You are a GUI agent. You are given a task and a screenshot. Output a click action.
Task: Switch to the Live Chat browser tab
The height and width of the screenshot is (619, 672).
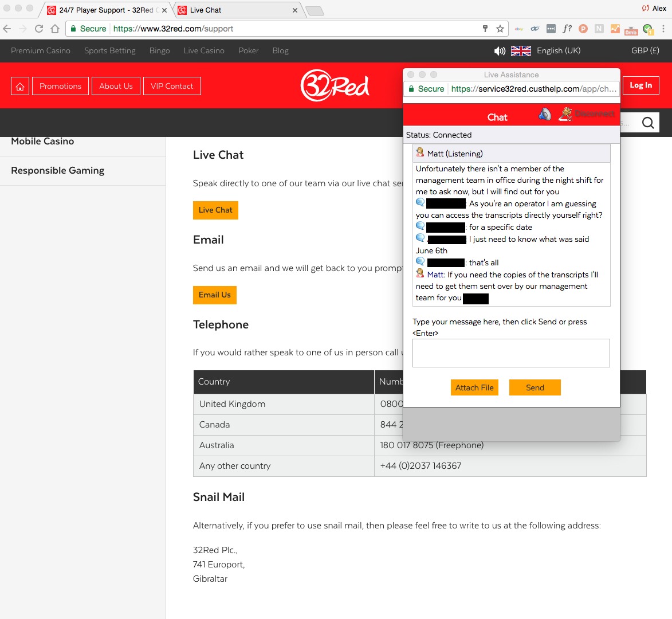point(238,10)
